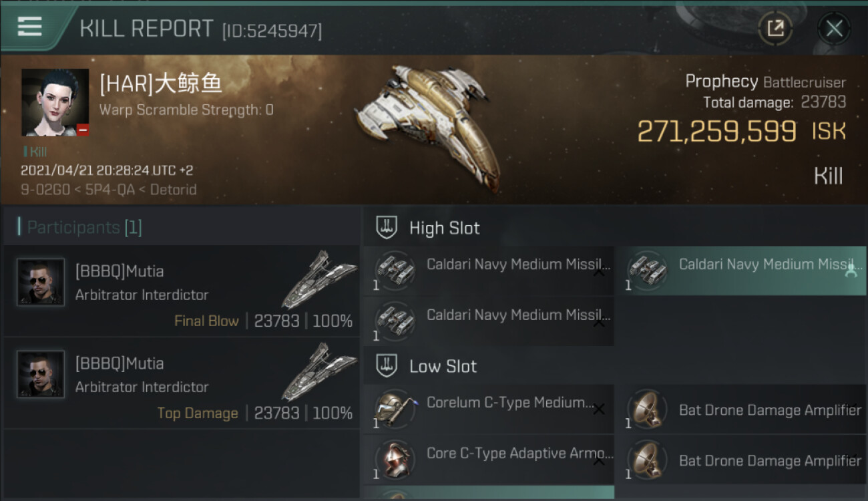This screenshot has height=501, width=868.
Task: Click the High Slot shield icon
Action: 387,228
